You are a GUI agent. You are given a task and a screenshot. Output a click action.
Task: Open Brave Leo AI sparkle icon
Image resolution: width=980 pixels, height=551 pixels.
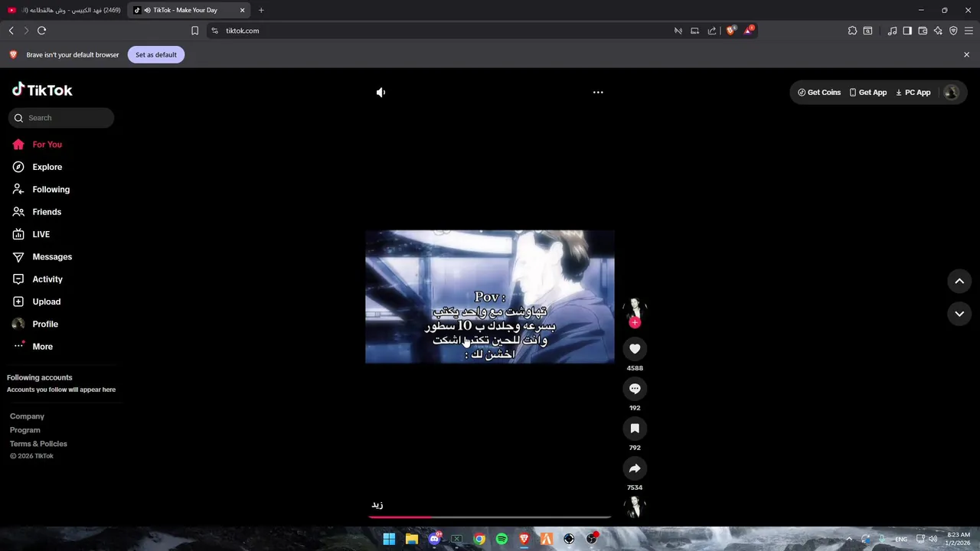[938, 31]
